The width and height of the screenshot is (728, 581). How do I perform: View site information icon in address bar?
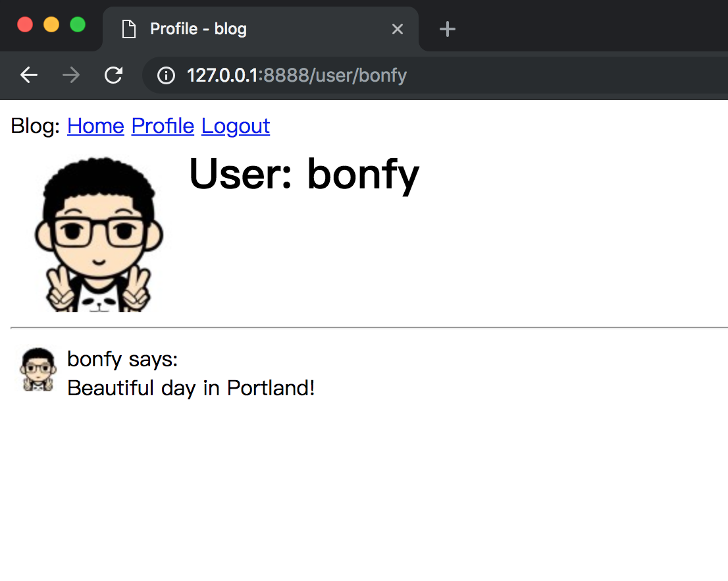[x=166, y=76]
